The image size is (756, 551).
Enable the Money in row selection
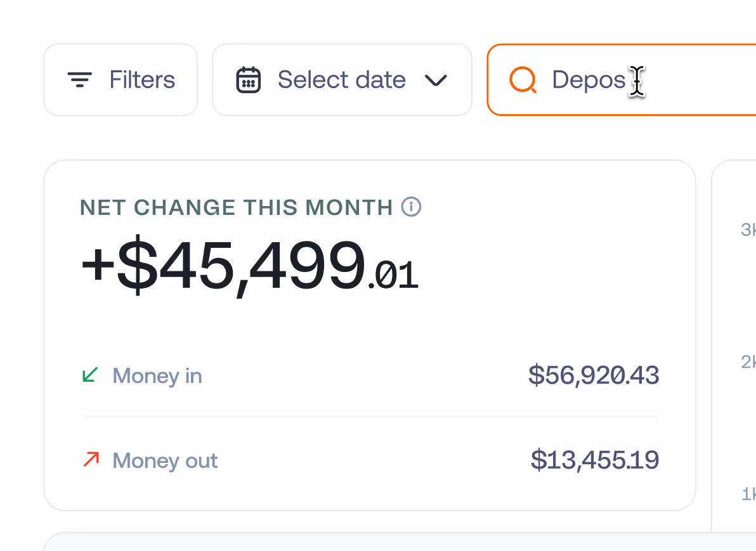click(x=157, y=375)
